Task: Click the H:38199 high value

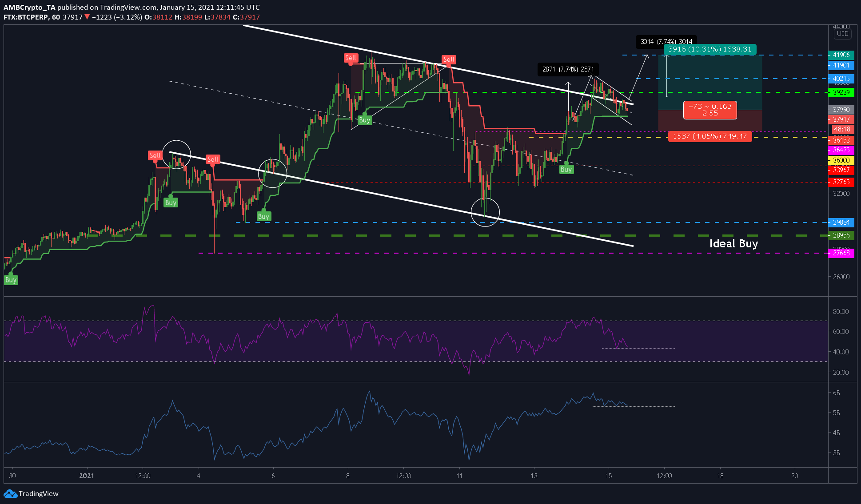Action: coord(188,17)
